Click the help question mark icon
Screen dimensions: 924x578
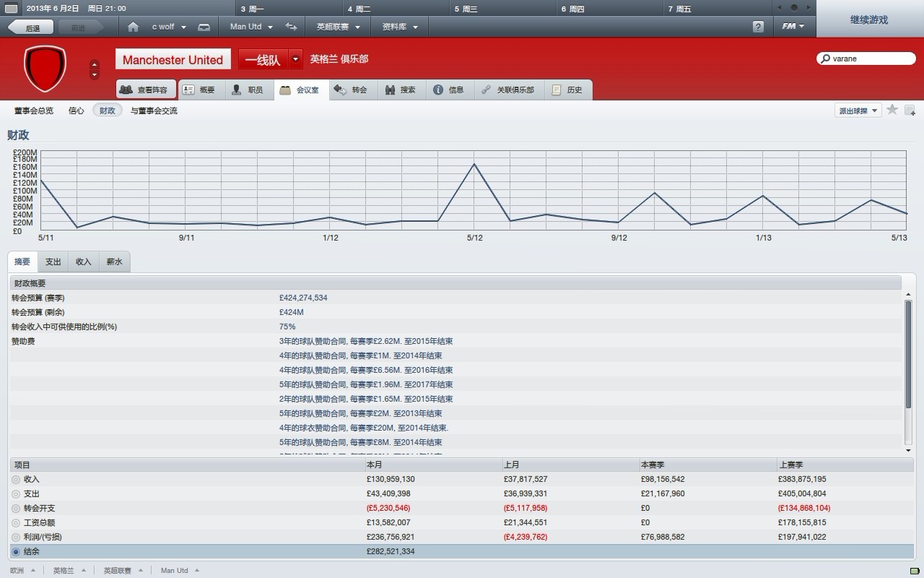tap(758, 27)
